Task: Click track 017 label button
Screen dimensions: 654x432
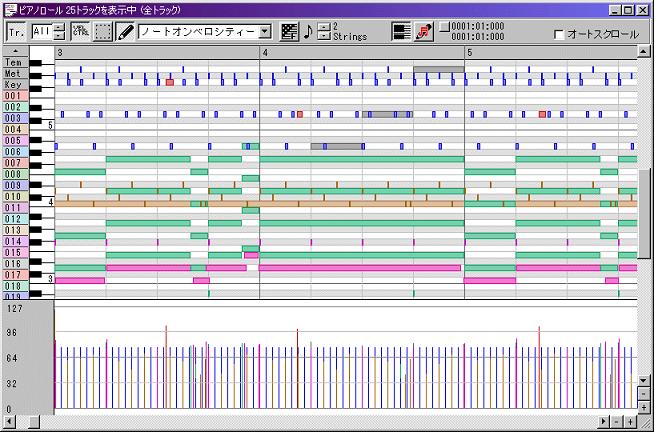Action: (x=14, y=274)
